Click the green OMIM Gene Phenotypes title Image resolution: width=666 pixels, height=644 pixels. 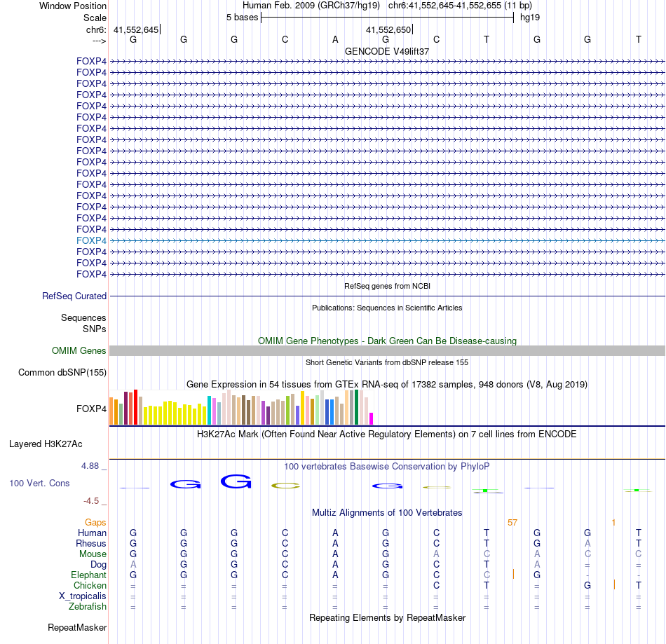pyautogui.click(x=387, y=341)
